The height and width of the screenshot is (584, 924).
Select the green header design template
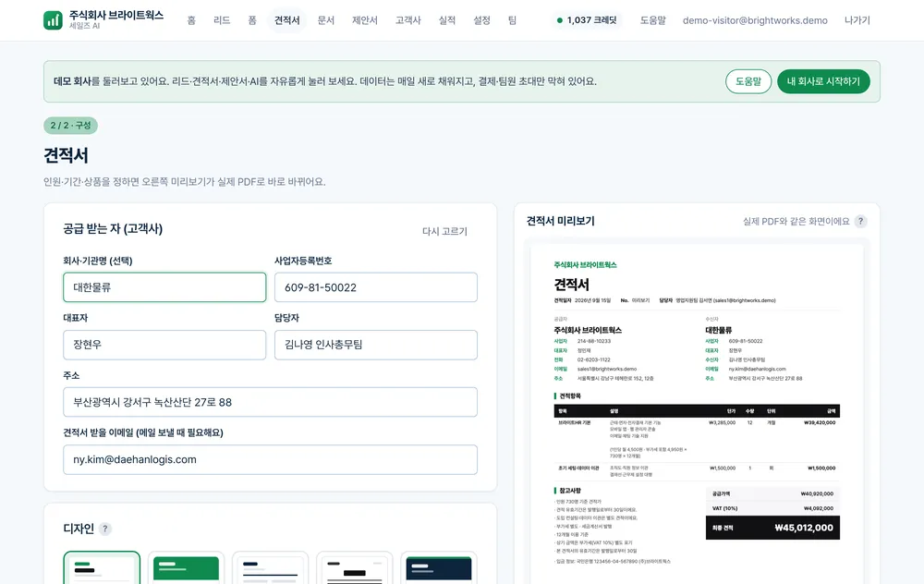click(186, 568)
